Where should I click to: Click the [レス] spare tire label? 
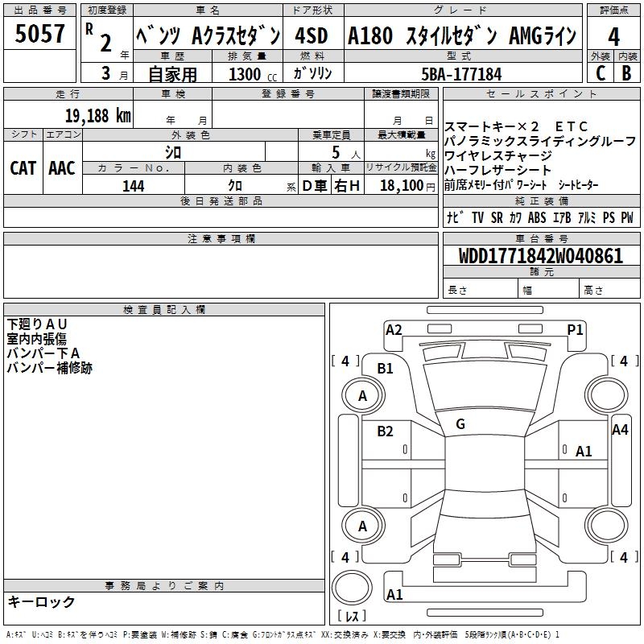(x=352, y=616)
